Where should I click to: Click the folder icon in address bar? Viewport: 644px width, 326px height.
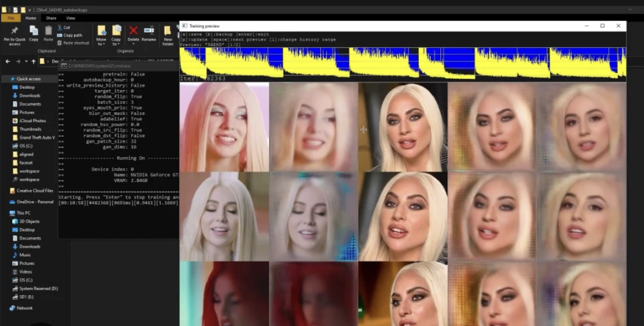click(42, 61)
